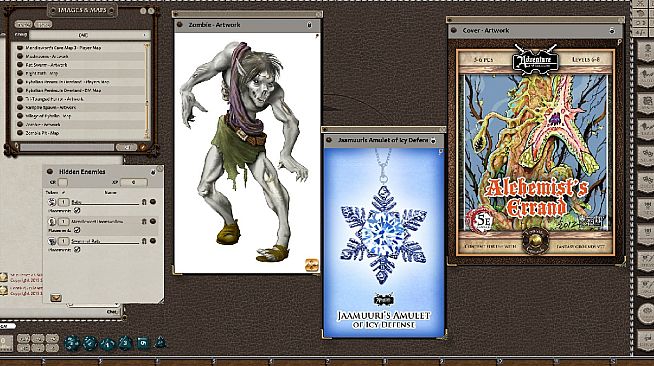Click the Images & Maps list scrollbar
Image resolution: width=654 pixels, height=366 pixels.
146,90
